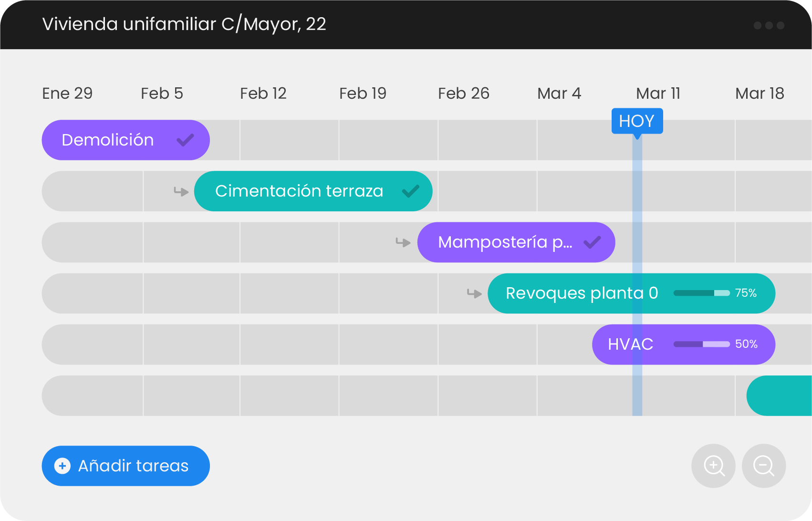Image resolution: width=812 pixels, height=521 pixels.
Task: Click dependency arrow before Cimentación terraza
Action: pyautogui.click(x=181, y=191)
